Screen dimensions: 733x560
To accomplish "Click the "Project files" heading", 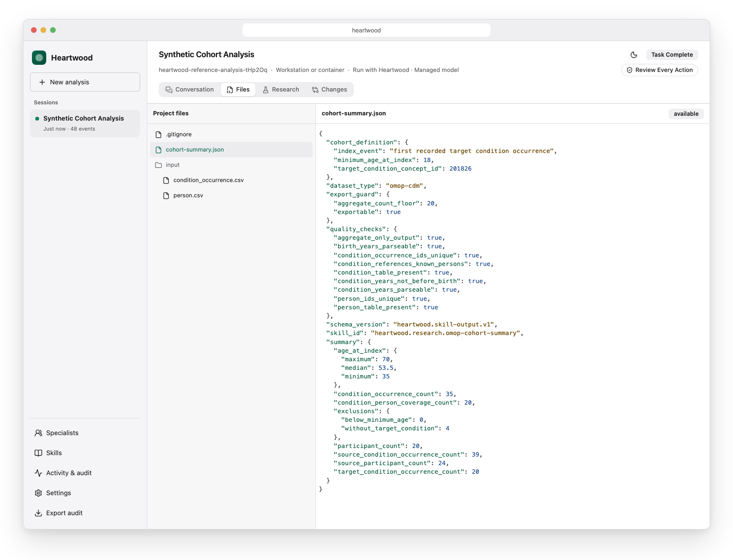I will point(171,113).
